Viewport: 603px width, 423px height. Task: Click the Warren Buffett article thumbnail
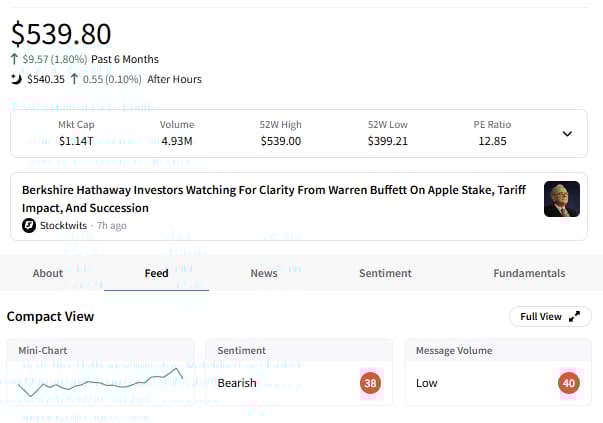pyautogui.click(x=561, y=199)
